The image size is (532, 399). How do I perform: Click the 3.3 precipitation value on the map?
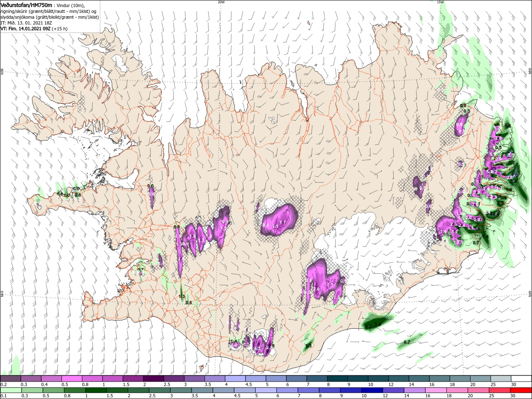coord(514,181)
